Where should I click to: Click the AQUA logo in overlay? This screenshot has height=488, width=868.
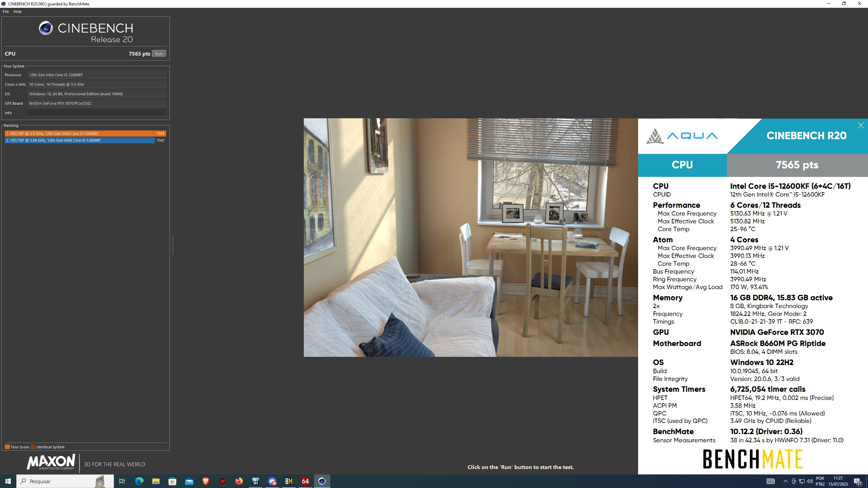682,136
